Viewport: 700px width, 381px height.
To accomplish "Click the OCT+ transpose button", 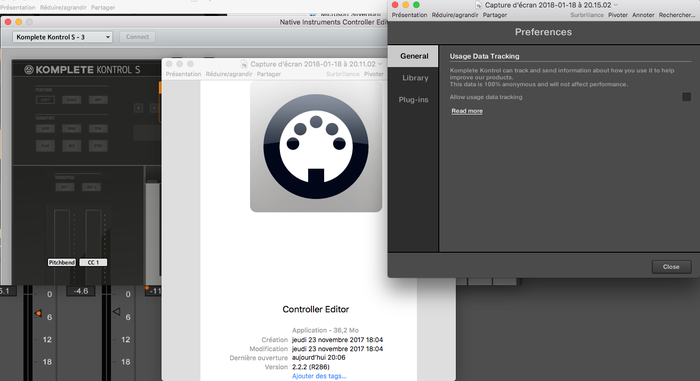I will (91, 187).
